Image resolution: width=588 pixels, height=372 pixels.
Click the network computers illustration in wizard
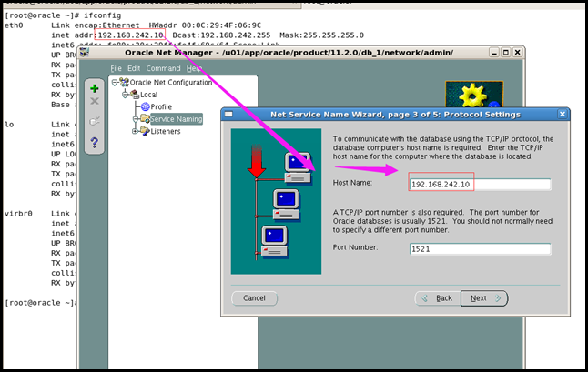click(276, 202)
